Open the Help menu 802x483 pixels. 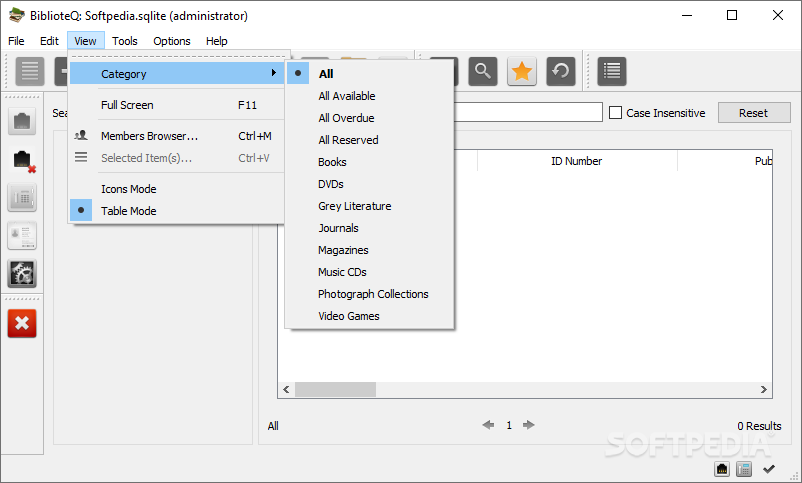[x=216, y=41]
